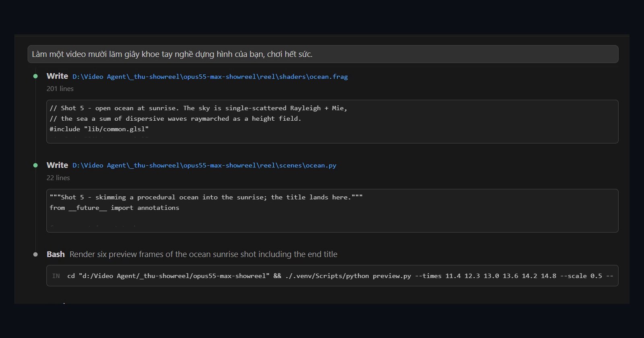Click the """Shot 5 - skimming" docstring line
Viewport: 644px width, 338px height.
[206, 197]
